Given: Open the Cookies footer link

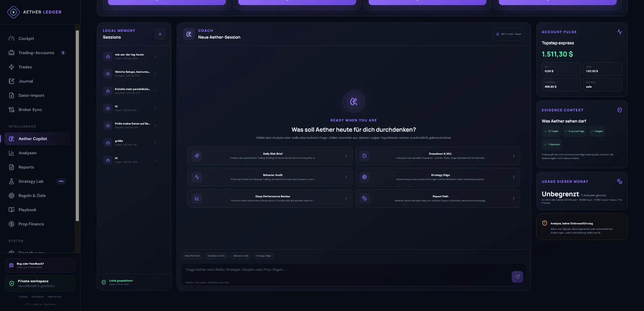Looking at the screenshot, I should (x=23, y=297).
